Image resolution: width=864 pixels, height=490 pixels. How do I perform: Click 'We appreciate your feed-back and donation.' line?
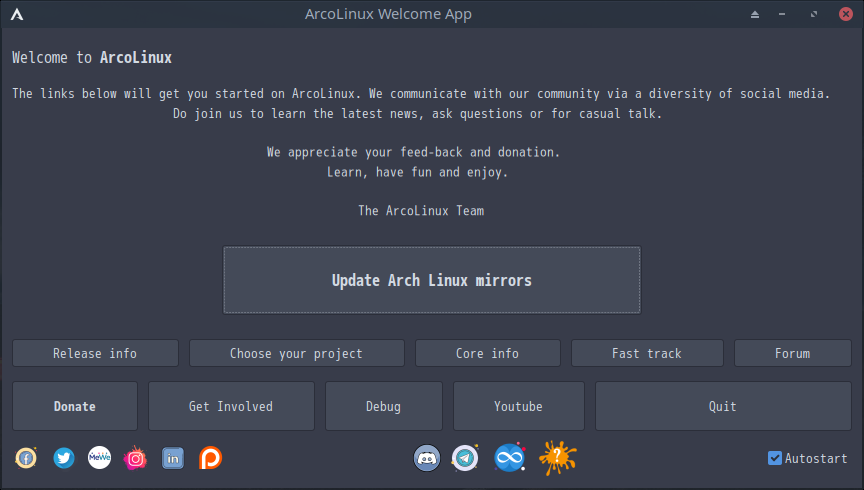(413, 152)
